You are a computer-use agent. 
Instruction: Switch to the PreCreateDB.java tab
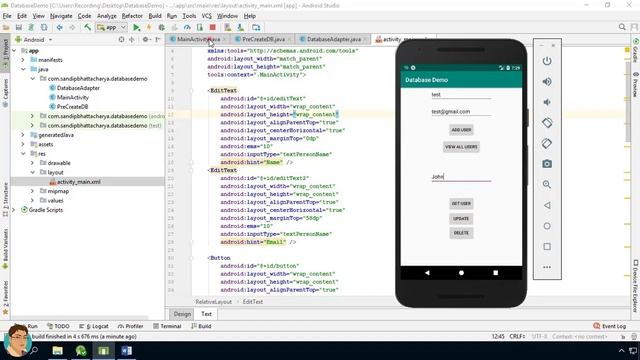click(x=263, y=39)
